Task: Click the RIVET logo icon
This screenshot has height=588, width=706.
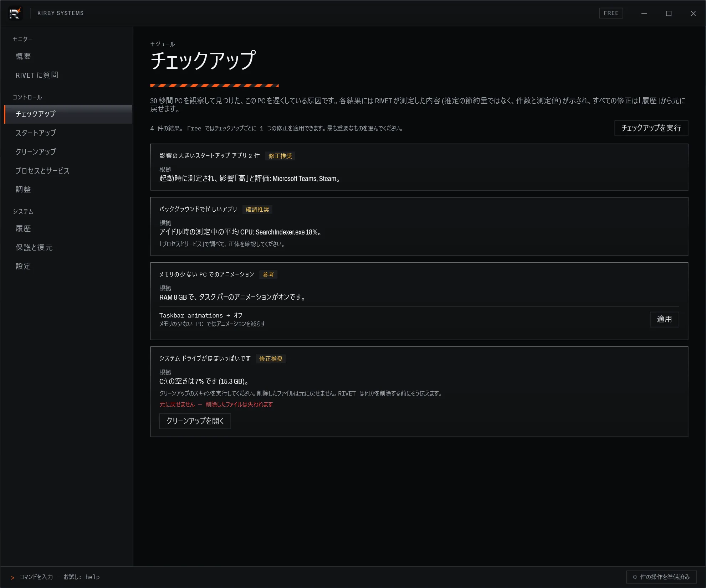Action: tap(15, 13)
